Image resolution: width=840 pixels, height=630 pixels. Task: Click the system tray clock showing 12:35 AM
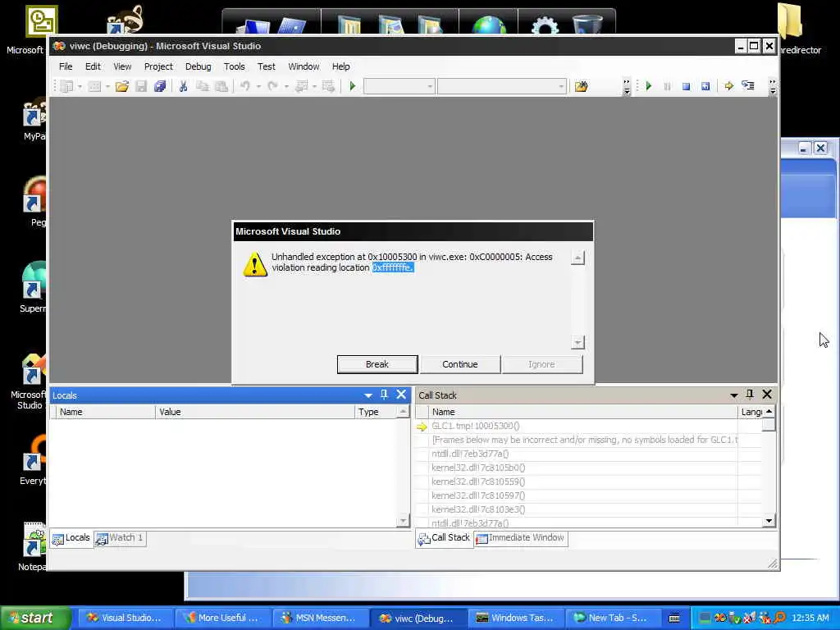click(x=810, y=619)
